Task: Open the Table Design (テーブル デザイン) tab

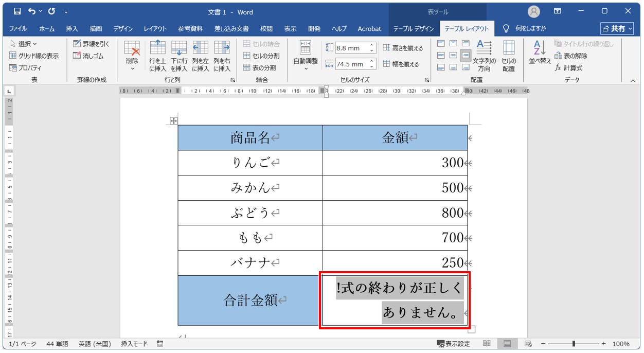Action: [413, 29]
